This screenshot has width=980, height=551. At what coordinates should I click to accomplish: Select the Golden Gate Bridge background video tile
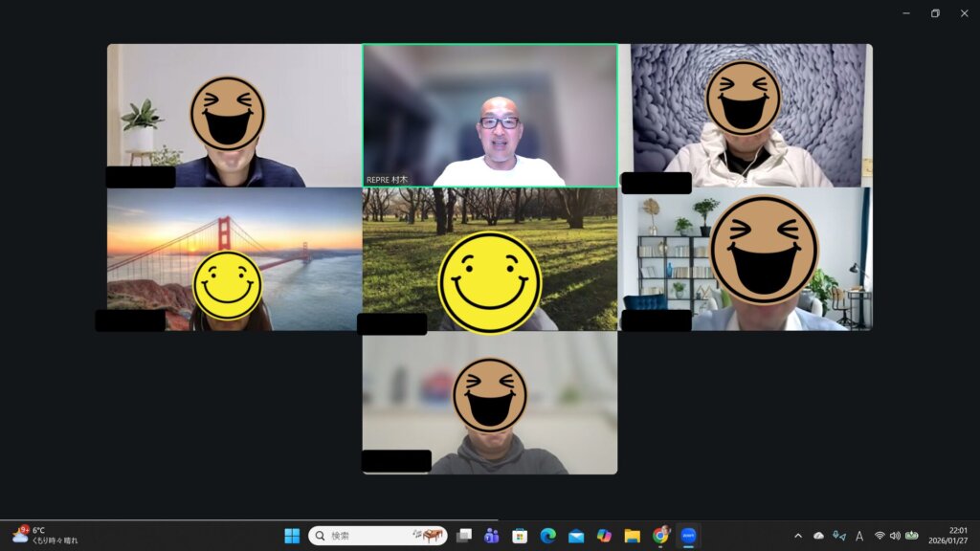click(234, 258)
